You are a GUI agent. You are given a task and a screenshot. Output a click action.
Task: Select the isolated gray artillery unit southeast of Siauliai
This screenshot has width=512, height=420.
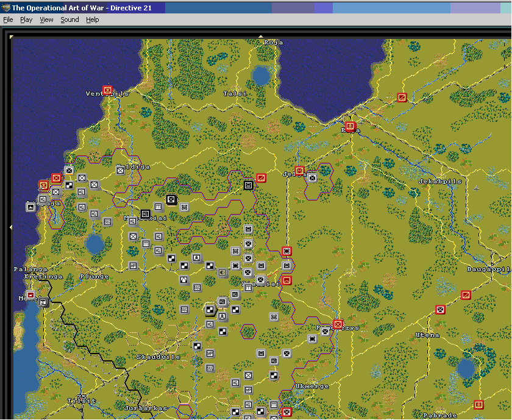tap(274, 316)
